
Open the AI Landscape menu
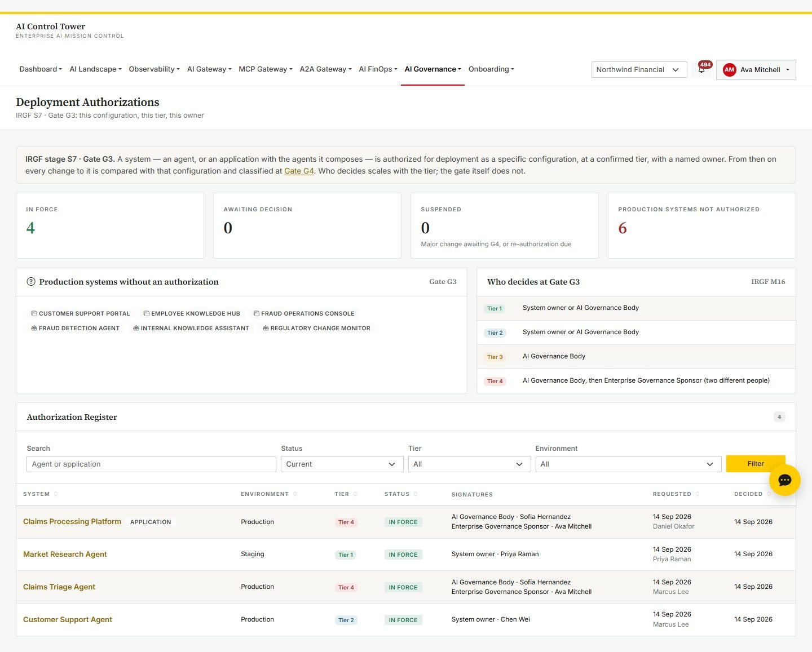pos(95,69)
